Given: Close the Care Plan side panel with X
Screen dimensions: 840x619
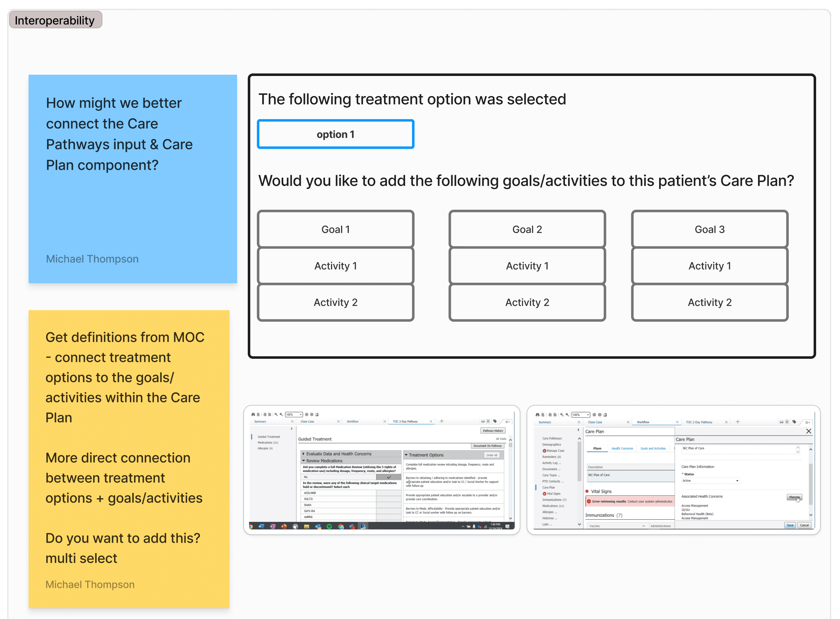Looking at the screenshot, I should tap(809, 431).
